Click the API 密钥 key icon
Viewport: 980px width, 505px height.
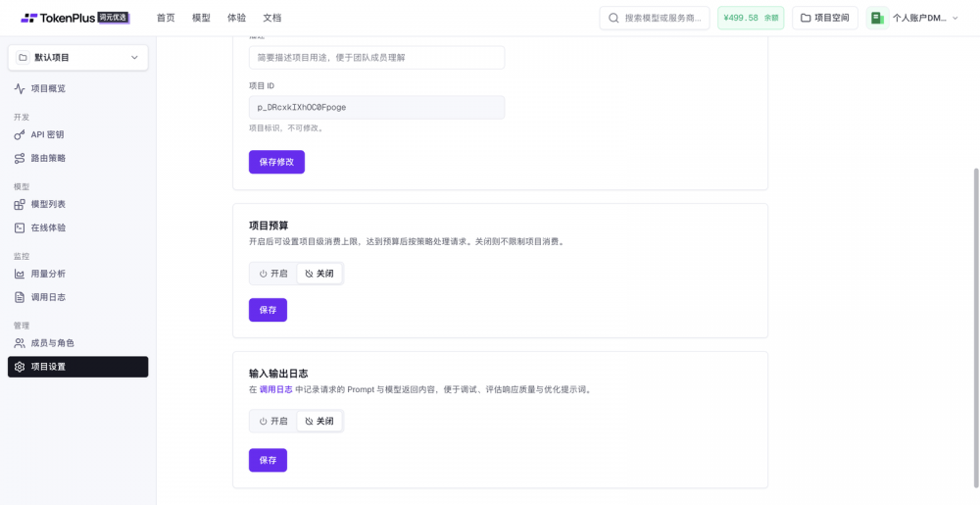[x=20, y=135]
